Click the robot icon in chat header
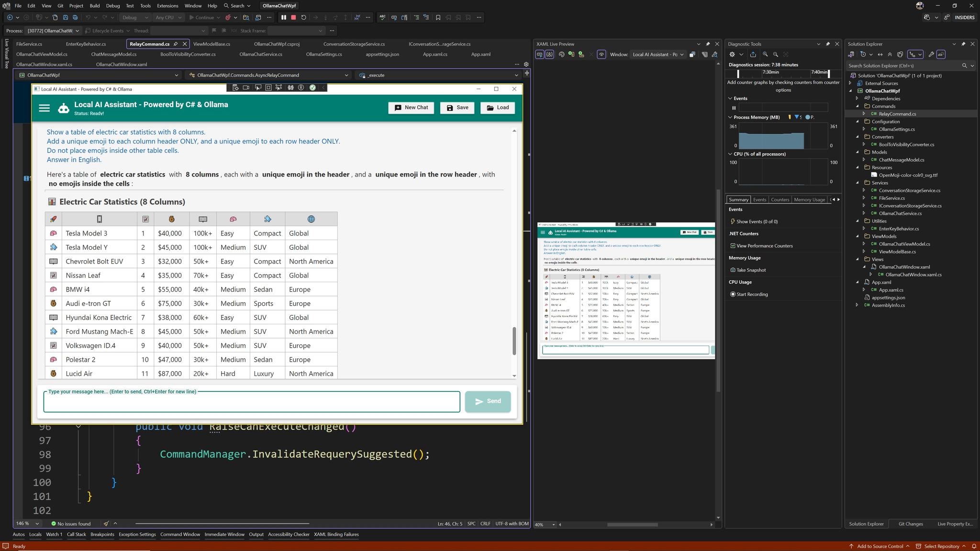Screen dimensions: 980x551 (64, 108)
